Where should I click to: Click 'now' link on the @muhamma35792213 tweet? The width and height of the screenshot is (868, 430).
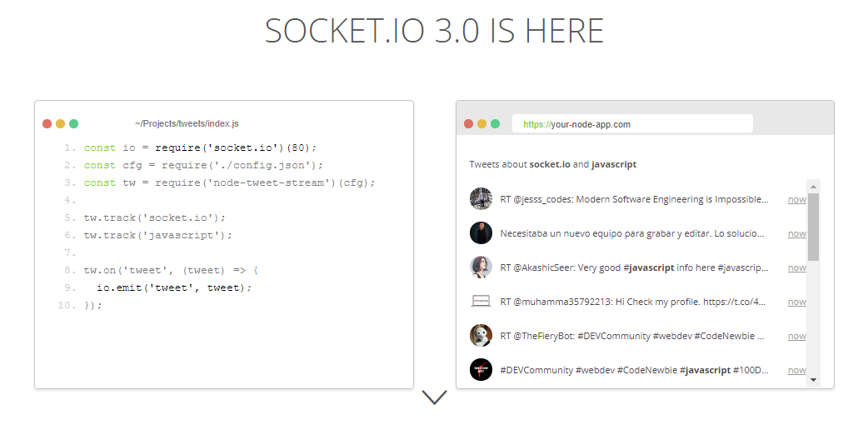[797, 302]
